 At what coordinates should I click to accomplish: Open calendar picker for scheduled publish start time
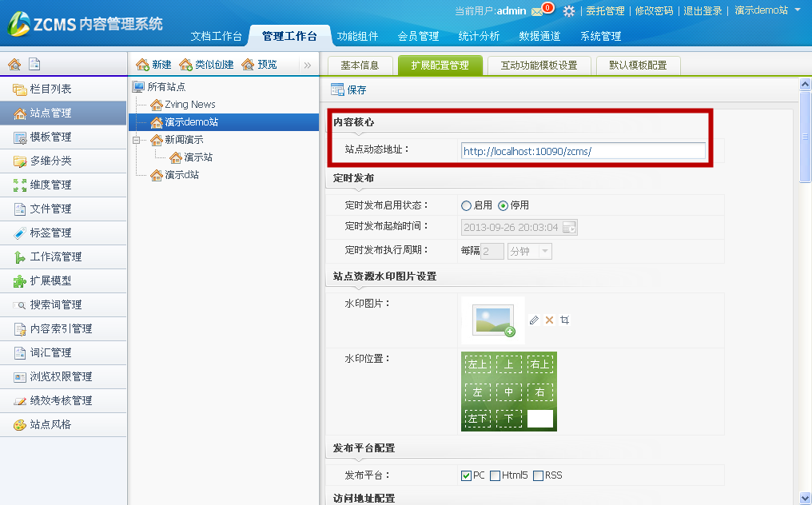click(569, 228)
